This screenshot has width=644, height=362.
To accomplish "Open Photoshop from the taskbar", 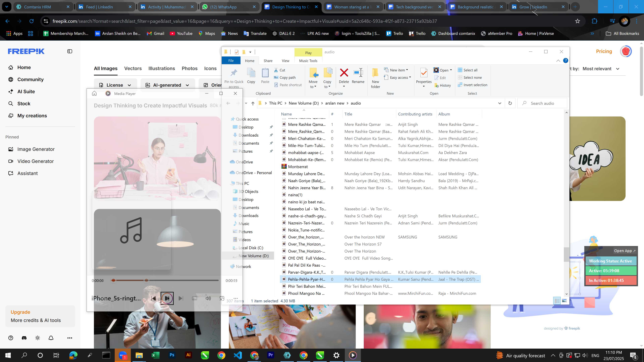I will 172,355.
